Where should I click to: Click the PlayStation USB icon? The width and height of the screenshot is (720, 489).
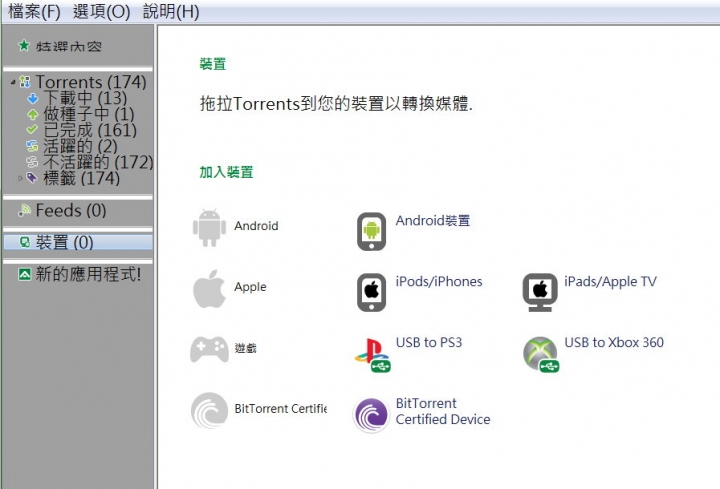click(x=372, y=355)
